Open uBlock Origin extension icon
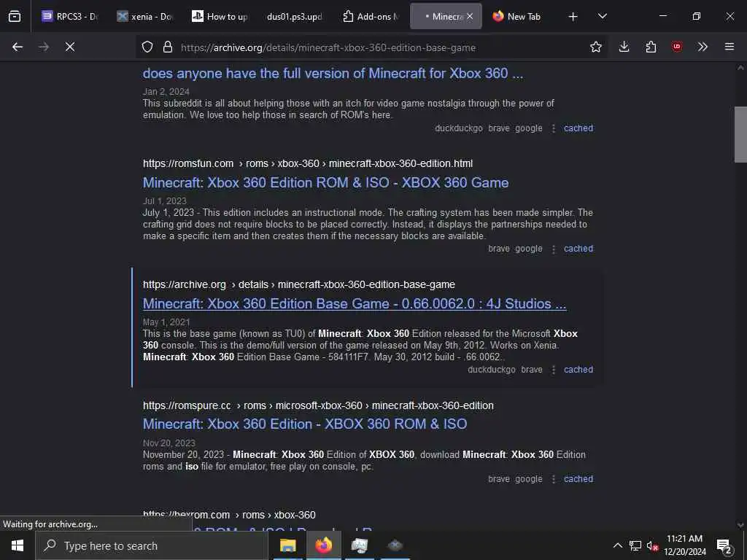 pyautogui.click(x=676, y=47)
